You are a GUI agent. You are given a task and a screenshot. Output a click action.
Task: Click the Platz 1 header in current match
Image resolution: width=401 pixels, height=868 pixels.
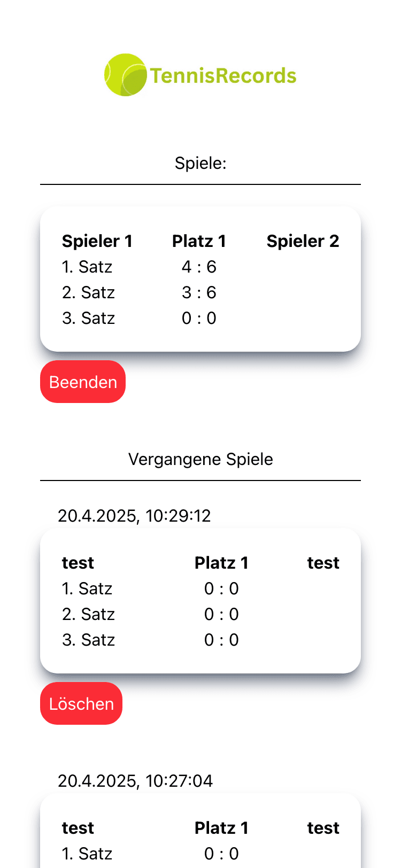(199, 241)
